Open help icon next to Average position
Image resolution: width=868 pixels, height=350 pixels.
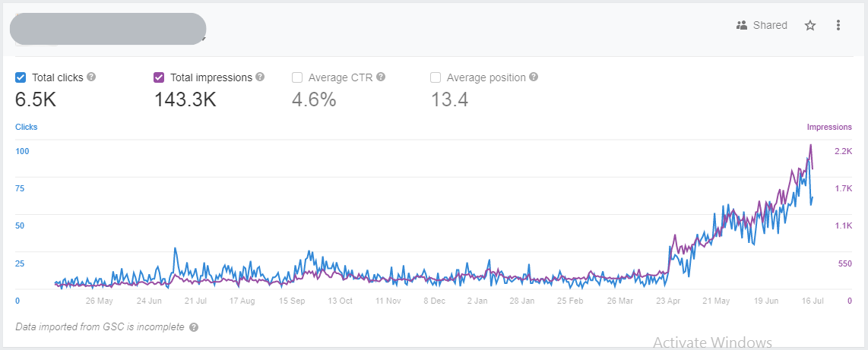(534, 77)
